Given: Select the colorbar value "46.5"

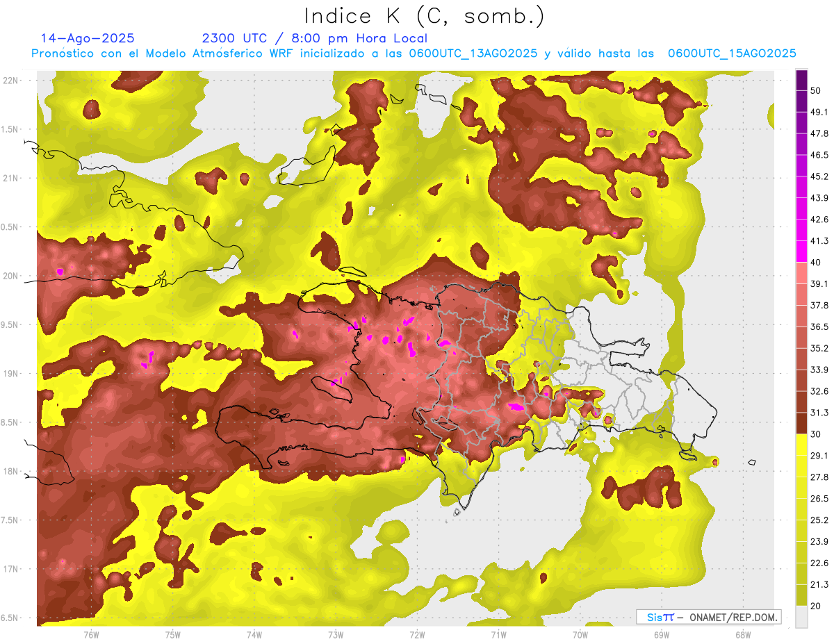Looking at the screenshot, I should [819, 155].
